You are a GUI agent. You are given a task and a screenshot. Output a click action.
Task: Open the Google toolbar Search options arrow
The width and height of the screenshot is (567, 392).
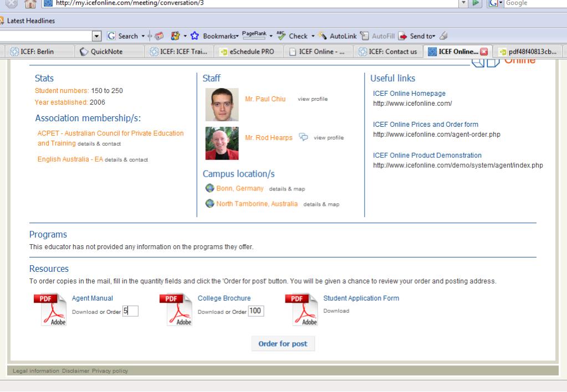(x=143, y=36)
